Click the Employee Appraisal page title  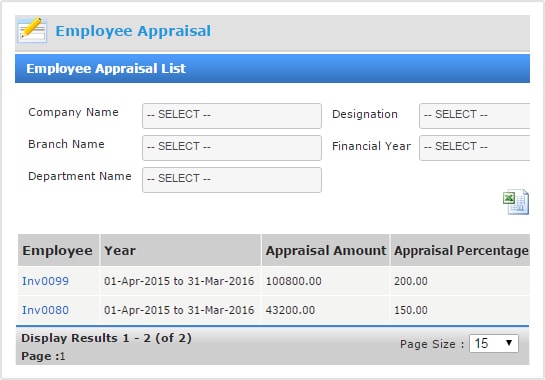pos(133,31)
